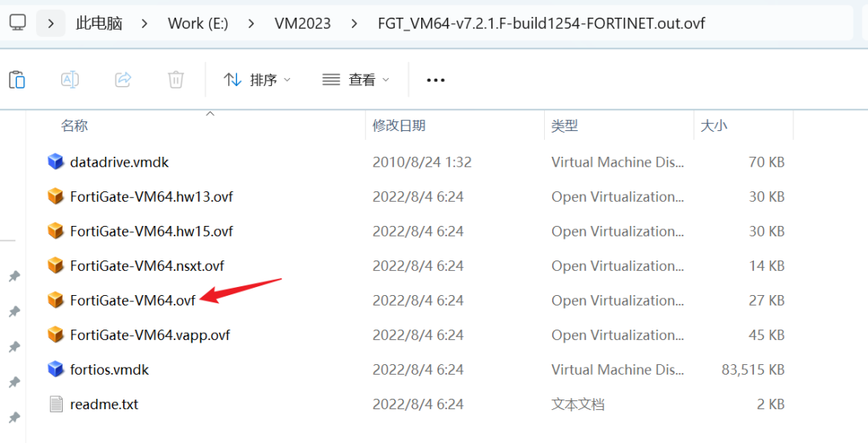Click the share icon in toolbar
Image resolution: width=868 pixels, height=443 pixels.
[123, 80]
